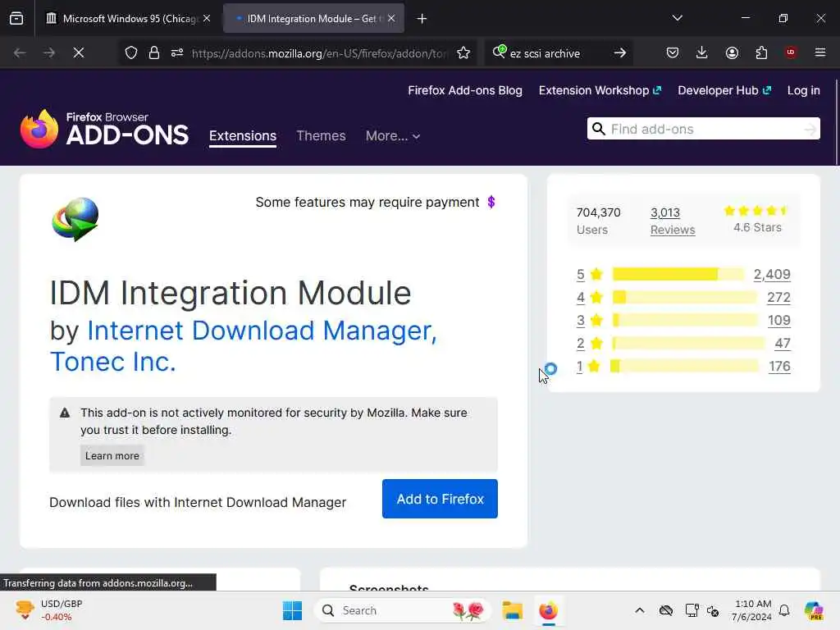Click the 1-star rating bar
The width and height of the screenshot is (840, 630).
click(x=684, y=367)
